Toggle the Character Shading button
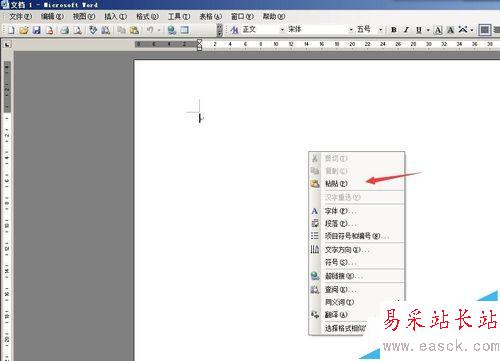Screen dimensions: 500x361 450,30
